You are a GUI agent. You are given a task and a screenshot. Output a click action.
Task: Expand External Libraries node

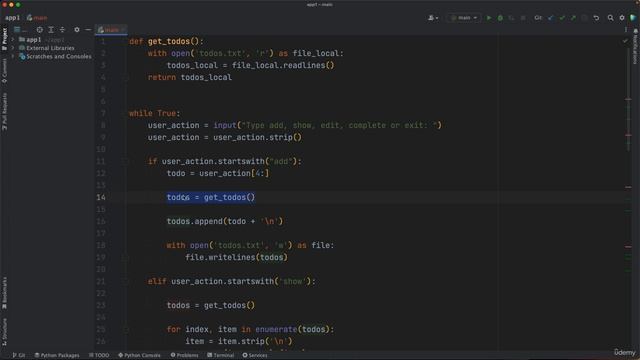[13, 48]
